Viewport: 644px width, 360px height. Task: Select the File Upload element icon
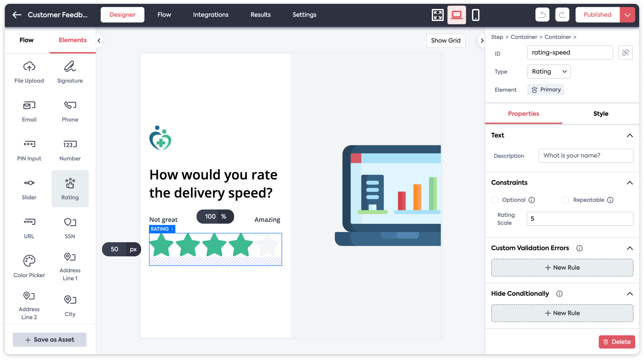pyautogui.click(x=29, y=67)
